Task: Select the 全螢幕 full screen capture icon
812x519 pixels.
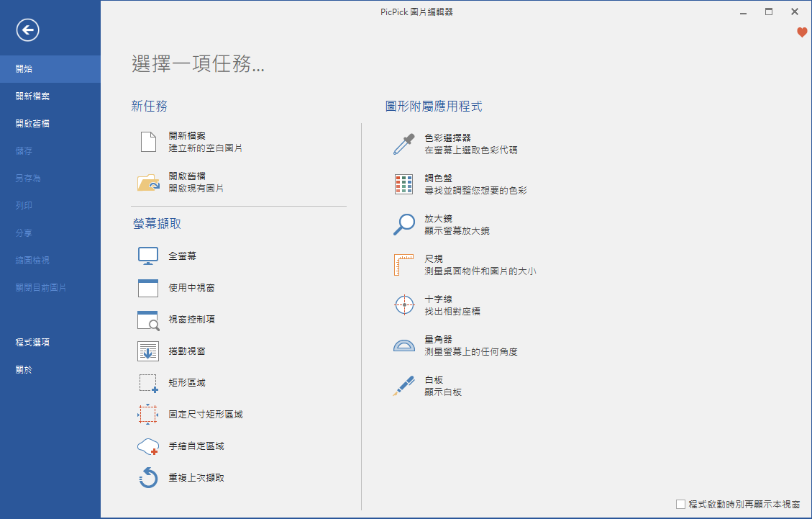Action: click(x=147, y=256)
